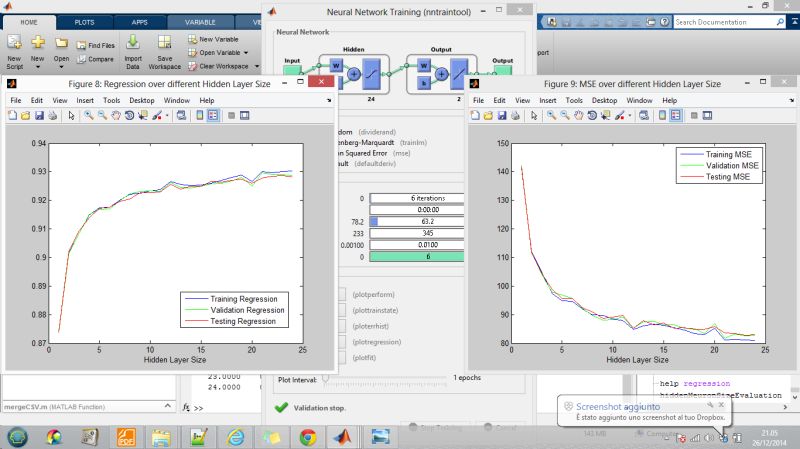This screenshot has height=449, width=800.
Task: Select Brush data tool in Figure 8
Action: [157, 116]
